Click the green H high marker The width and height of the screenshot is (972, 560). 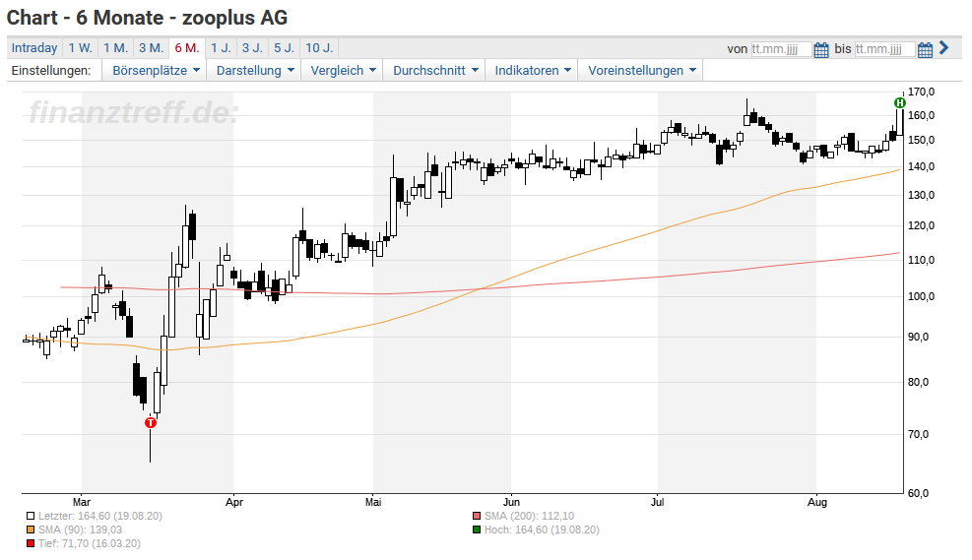899,102
